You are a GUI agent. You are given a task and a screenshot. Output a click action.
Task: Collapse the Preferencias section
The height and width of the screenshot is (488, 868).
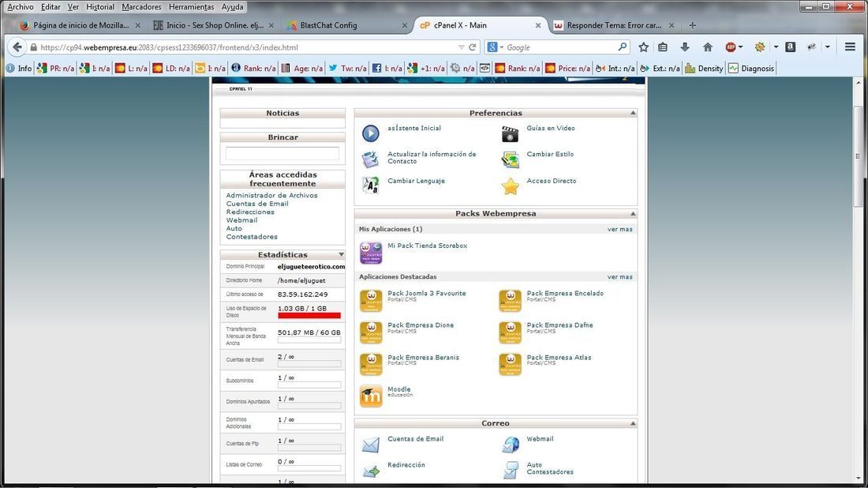pos(633,112)
